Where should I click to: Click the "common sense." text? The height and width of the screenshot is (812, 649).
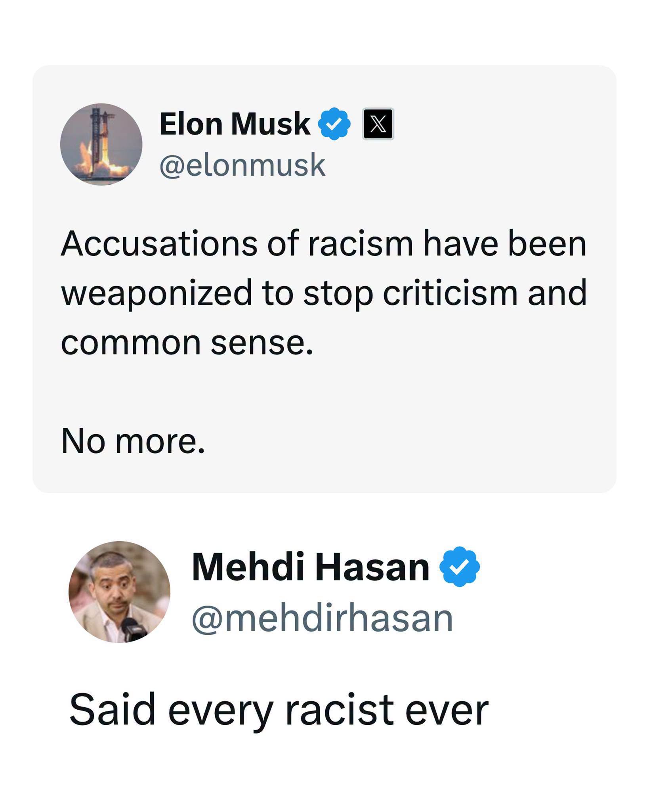coord(187,343)
